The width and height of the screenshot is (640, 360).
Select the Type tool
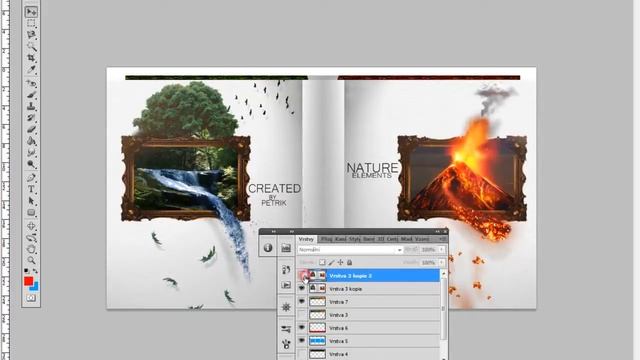coord(31,189)
